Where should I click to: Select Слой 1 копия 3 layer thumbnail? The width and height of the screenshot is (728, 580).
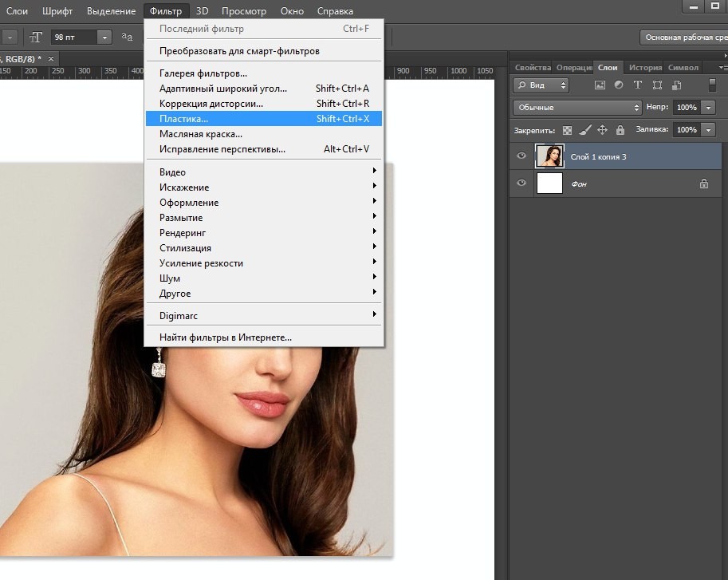[x=549, y=156]
